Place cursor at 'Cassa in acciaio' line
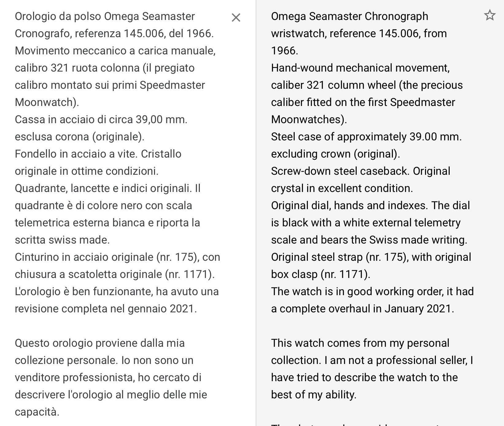Image resolution: width=504 pixels, height=426 pixels. tap(55, 119)
